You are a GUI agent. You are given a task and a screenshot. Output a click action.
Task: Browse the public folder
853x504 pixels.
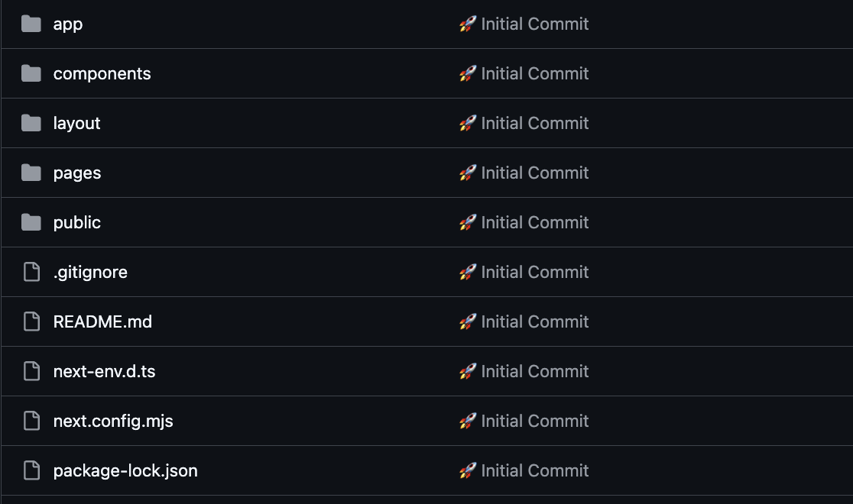(x=77, y=222)
